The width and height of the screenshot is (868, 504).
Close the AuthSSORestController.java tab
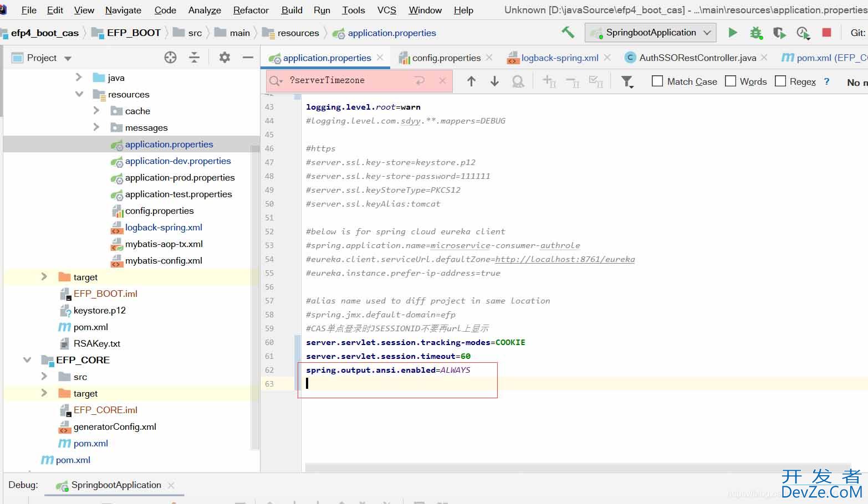764,57
